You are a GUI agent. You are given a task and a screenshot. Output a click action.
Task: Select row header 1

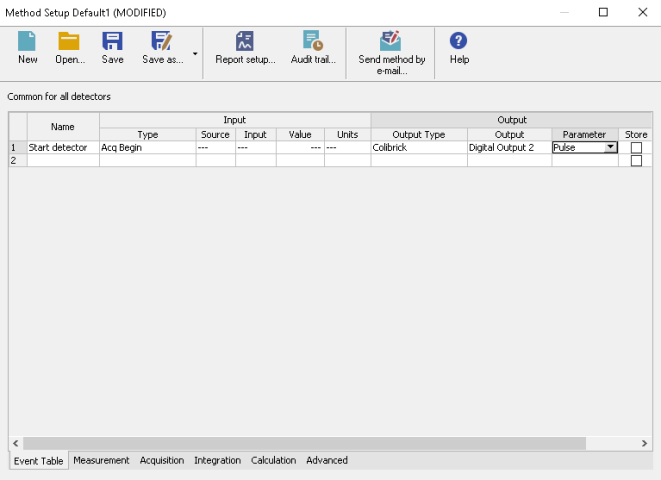click(18, 147)
